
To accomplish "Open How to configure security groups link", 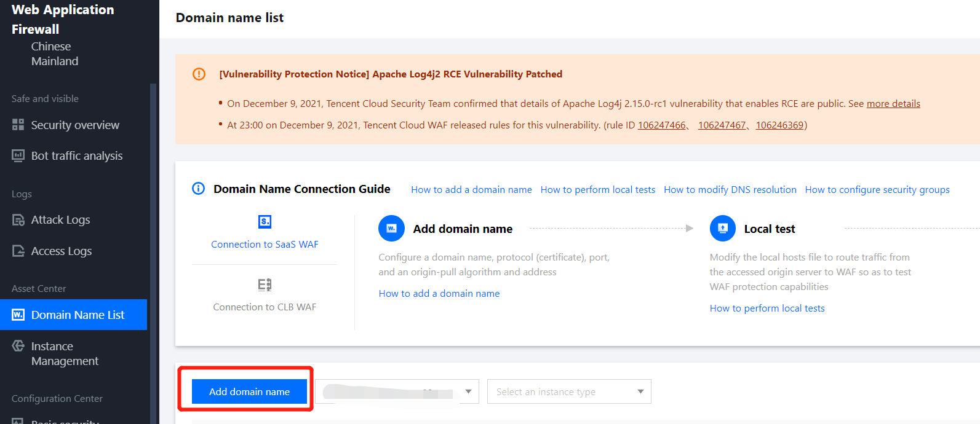I will 877,189.
